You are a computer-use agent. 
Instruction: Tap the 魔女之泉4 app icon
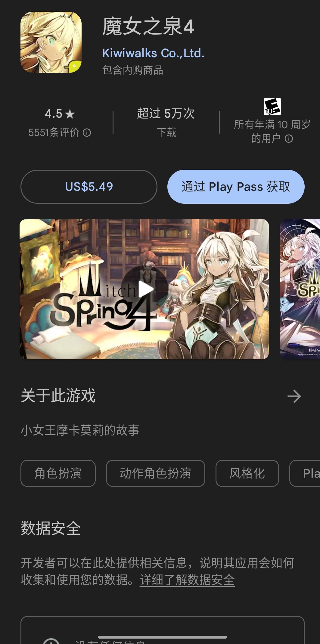pyautogui.click(x=51, y=42)
